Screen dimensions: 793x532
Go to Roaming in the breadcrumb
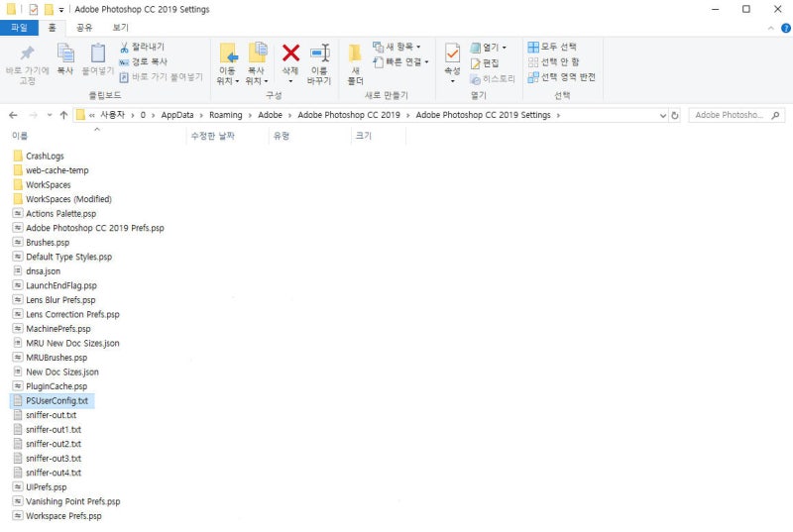[226, 115]
